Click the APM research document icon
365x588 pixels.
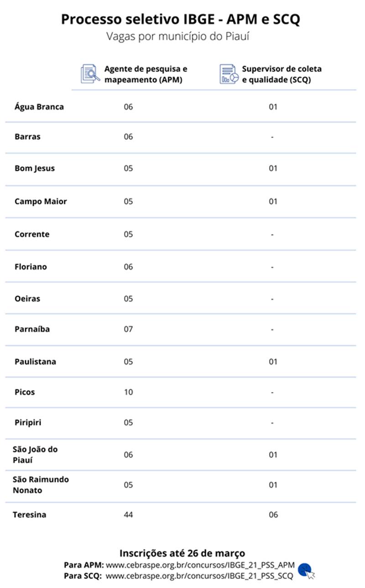pos(90,74)
